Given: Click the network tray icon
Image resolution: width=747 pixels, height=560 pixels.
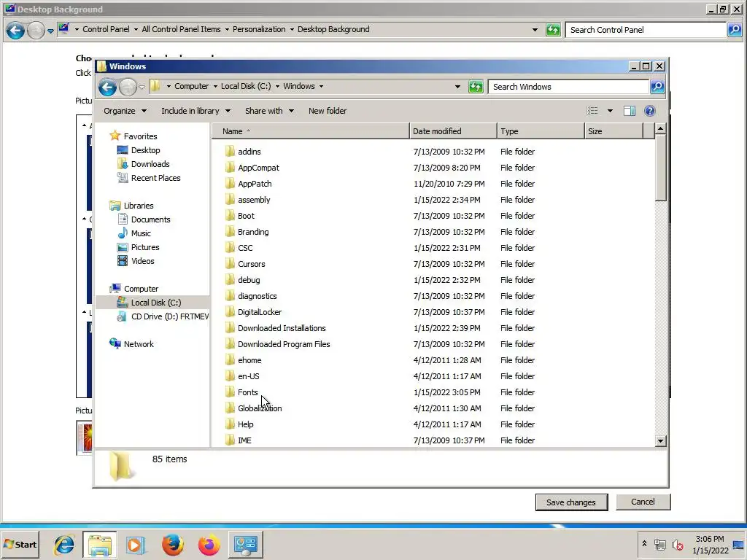Looking at the screenshot, I should click(659, 544).
